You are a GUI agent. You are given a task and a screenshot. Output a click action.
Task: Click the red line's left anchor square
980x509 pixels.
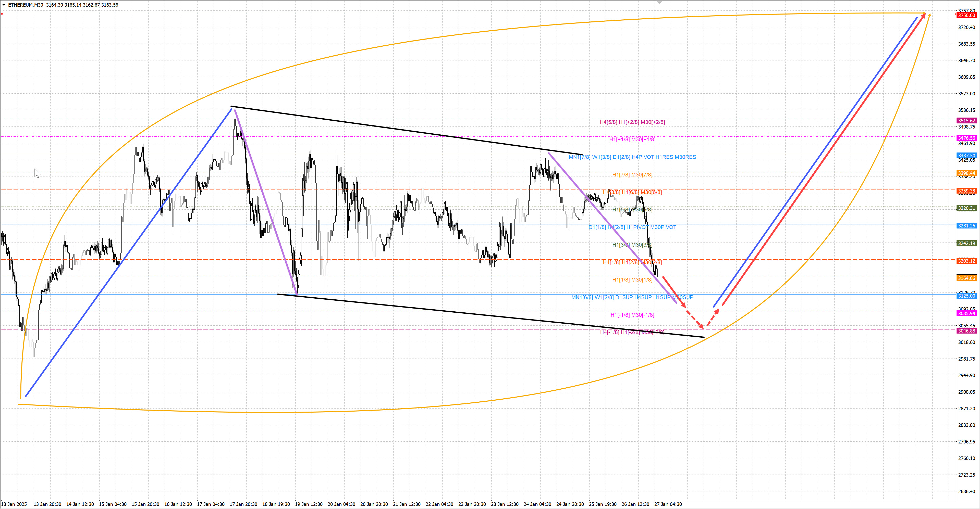pyautogui.click(x=2, y=14)
